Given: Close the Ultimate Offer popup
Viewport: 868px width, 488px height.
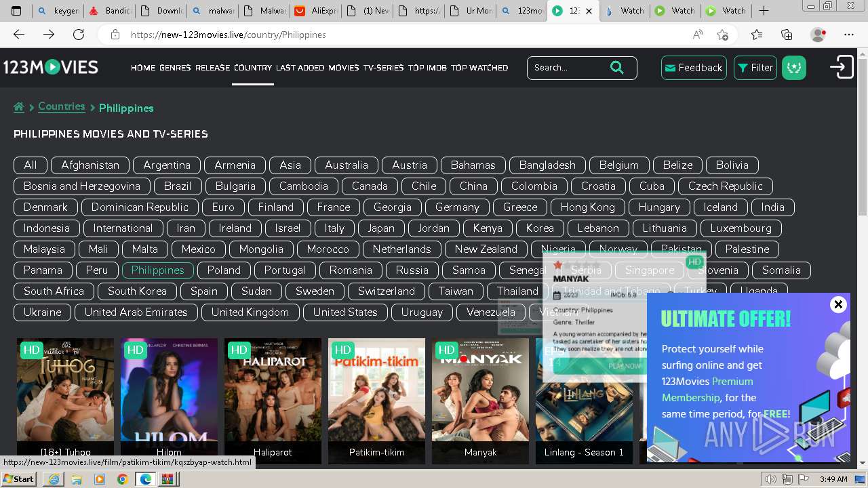Looking at the screenshot, I should coord(838,304).
